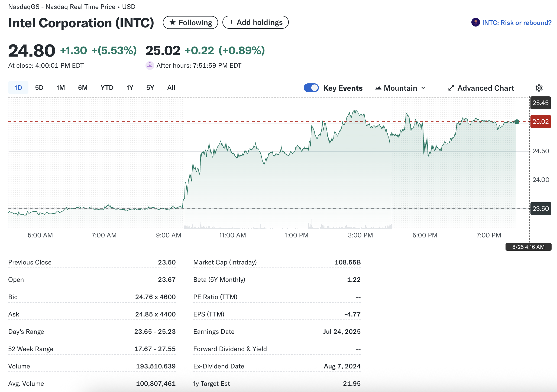Switch chart to 5Y range
This screenshot has height=392, width=557.
coord(150,88)
